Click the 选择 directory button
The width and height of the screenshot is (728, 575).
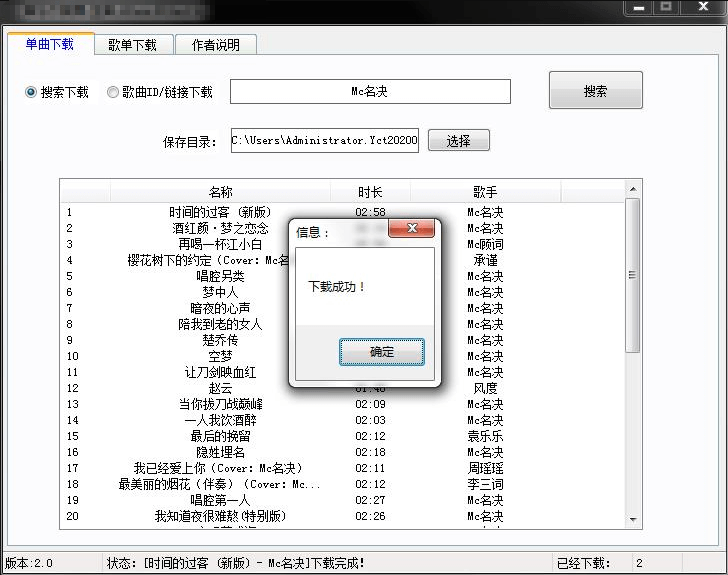(x=459, y=141)
